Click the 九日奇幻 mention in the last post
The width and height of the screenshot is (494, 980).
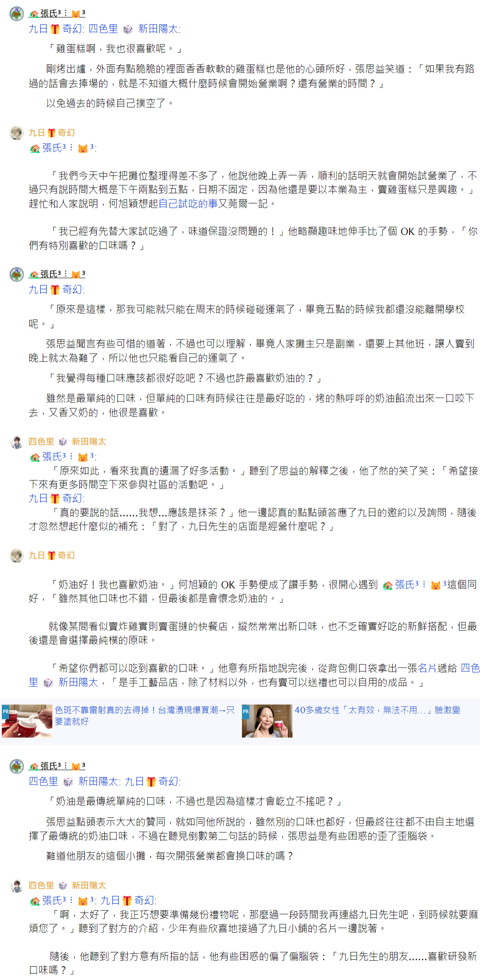pos(128,900)
